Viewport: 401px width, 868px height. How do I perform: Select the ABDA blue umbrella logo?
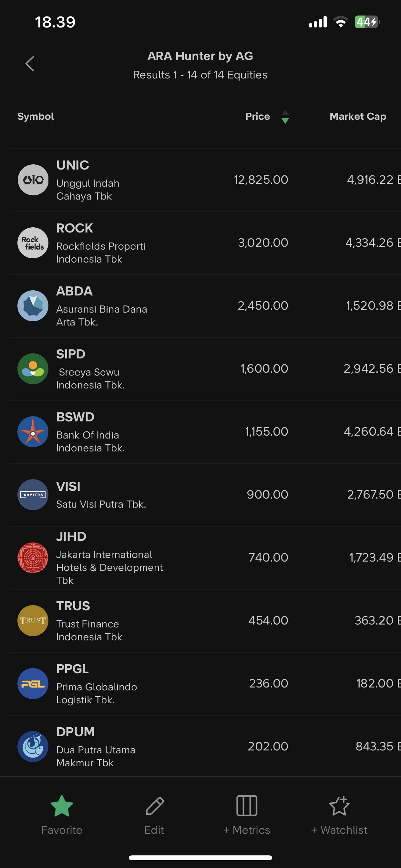33,305
